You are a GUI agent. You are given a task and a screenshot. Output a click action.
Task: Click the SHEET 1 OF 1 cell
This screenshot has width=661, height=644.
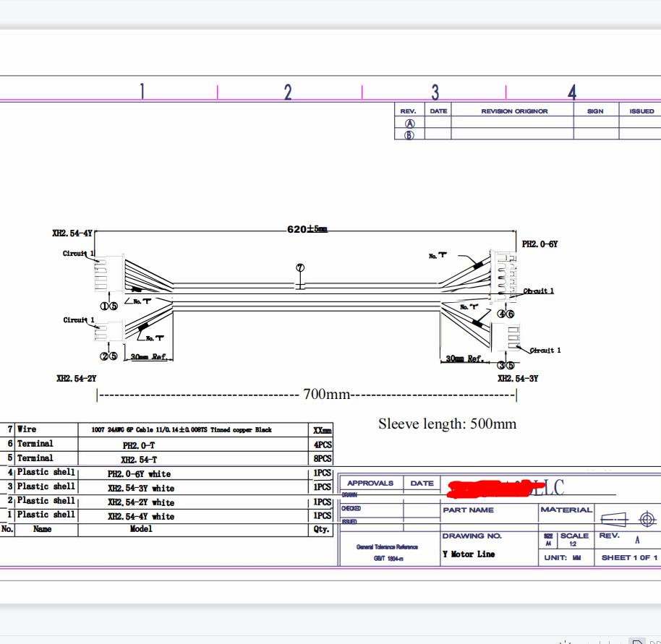[629, 557]
